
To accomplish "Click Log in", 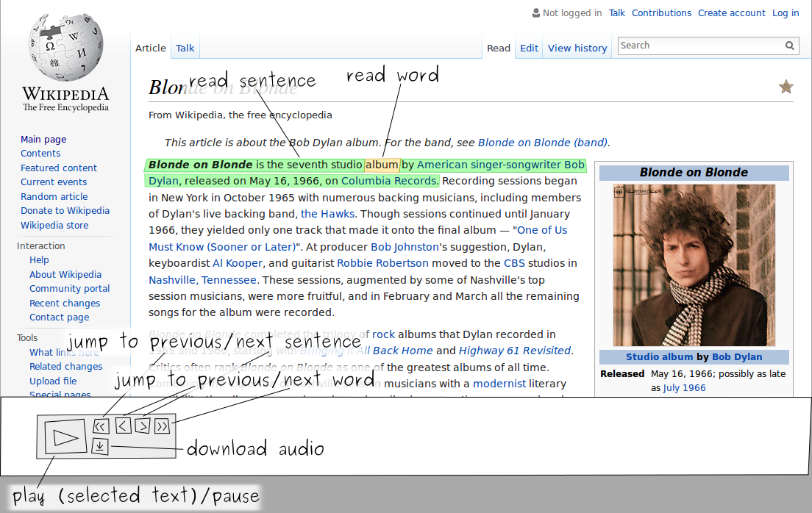I will click(x=786, y=13).
